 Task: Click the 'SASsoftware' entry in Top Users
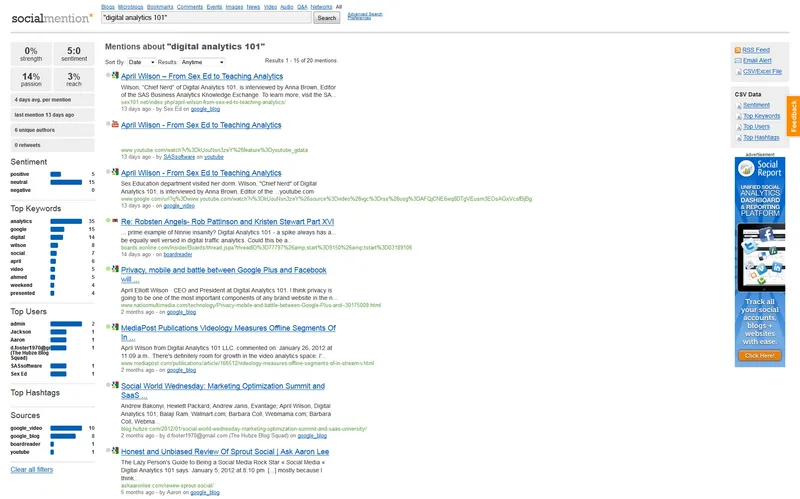click(26, 366)
